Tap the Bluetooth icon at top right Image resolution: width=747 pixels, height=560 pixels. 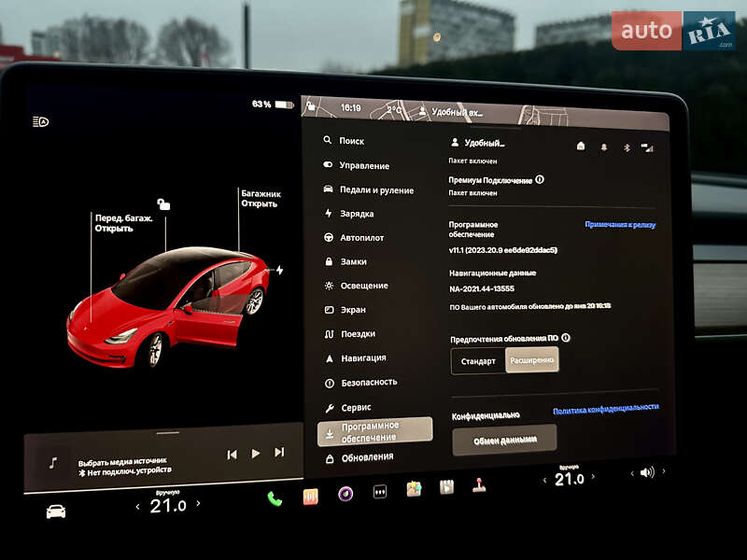(x=627, y=147)
